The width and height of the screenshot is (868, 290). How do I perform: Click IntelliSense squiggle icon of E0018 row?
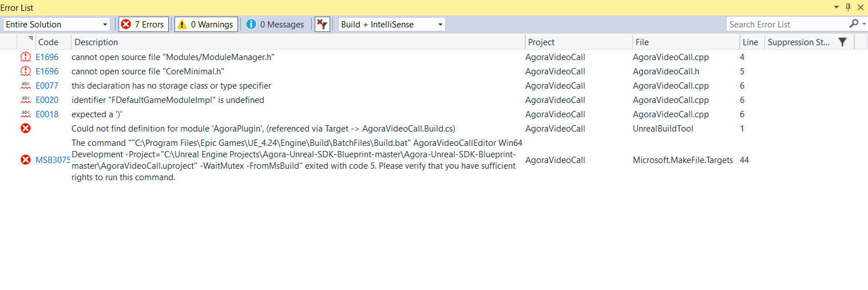pyautogui.click(x=26, y=114)
